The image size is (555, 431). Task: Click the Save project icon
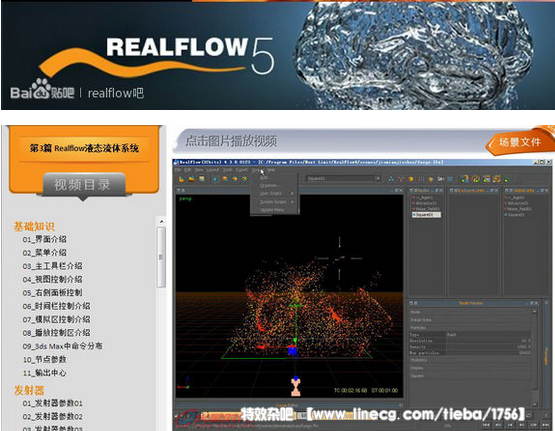pos(201,179)
